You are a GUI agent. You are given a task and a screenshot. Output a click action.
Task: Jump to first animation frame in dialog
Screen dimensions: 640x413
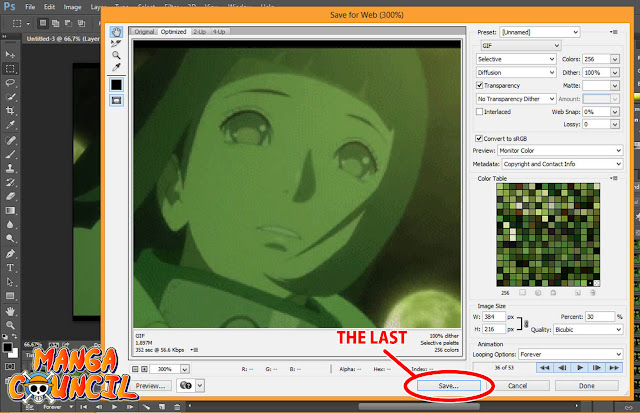544,368
